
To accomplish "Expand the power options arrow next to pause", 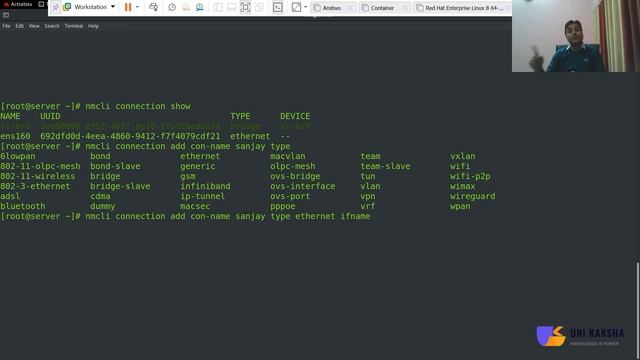I will point(137,7).
